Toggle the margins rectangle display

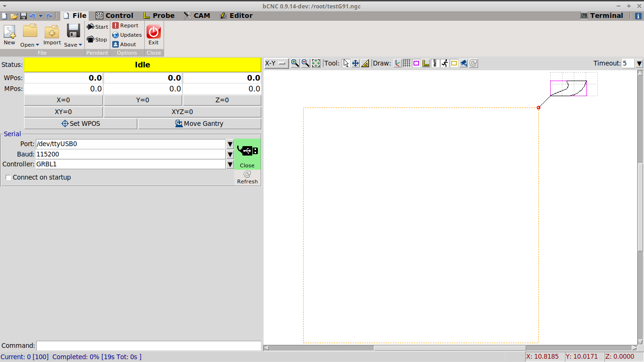coord(416,63)
